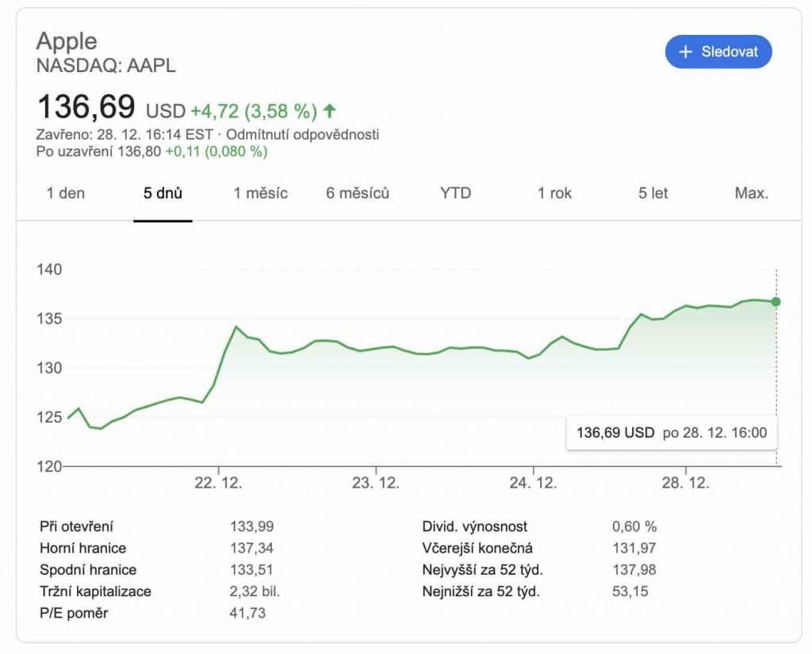Open the Odmítnutí odpovědnosti link
The image size is (812, 654).
click(x=303, y=135)
